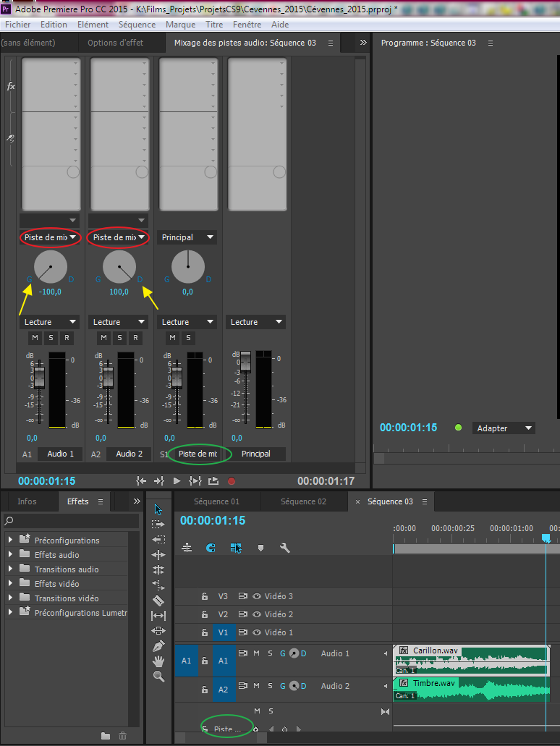Toggle Vidéo 1 track visibility eye
Viewport: 560px width, 746px height.
point(257,632)
